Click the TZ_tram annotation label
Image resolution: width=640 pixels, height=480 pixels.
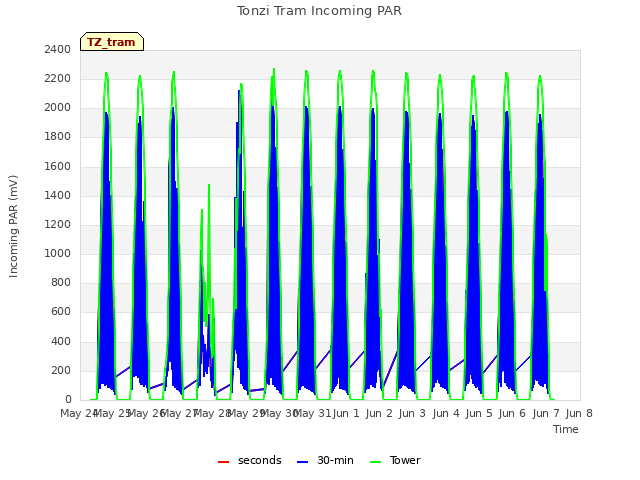pos(111,42)
